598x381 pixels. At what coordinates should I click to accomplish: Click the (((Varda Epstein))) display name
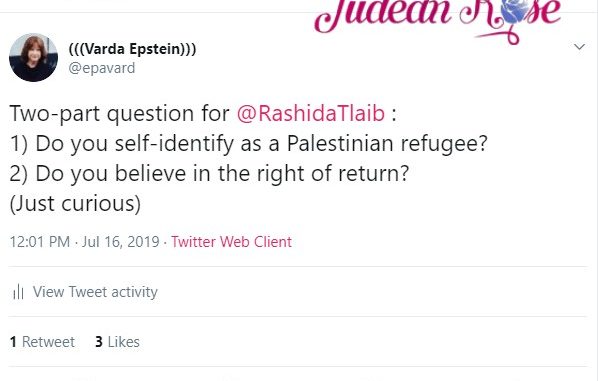click(132, 49)
